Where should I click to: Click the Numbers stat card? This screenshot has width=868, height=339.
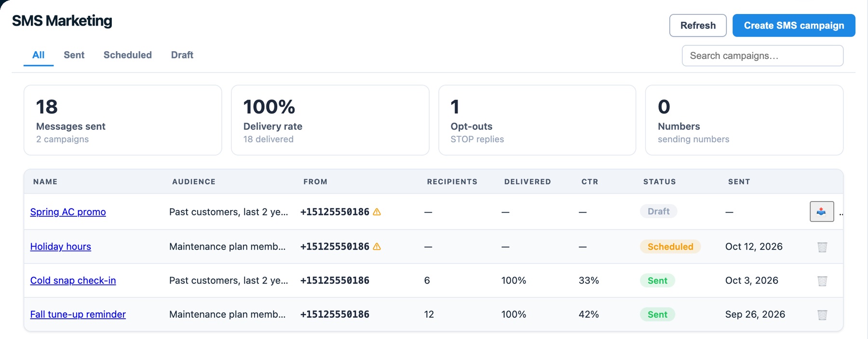745,120
